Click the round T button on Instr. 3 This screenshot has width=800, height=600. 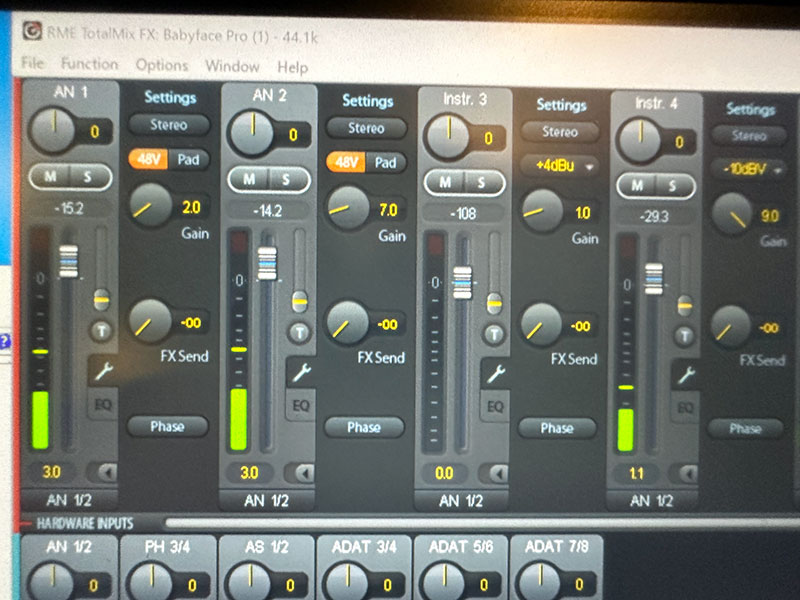pyautogui.click(x=493, y=335)
